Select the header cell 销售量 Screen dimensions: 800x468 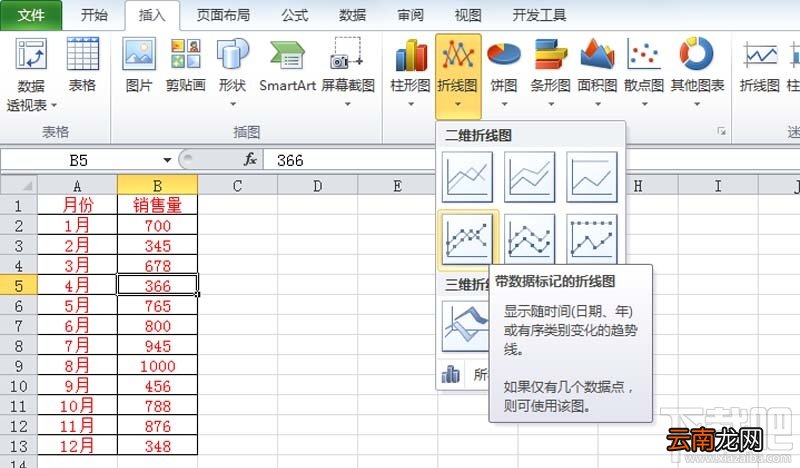pyautogui.click(x=158, y=205)
